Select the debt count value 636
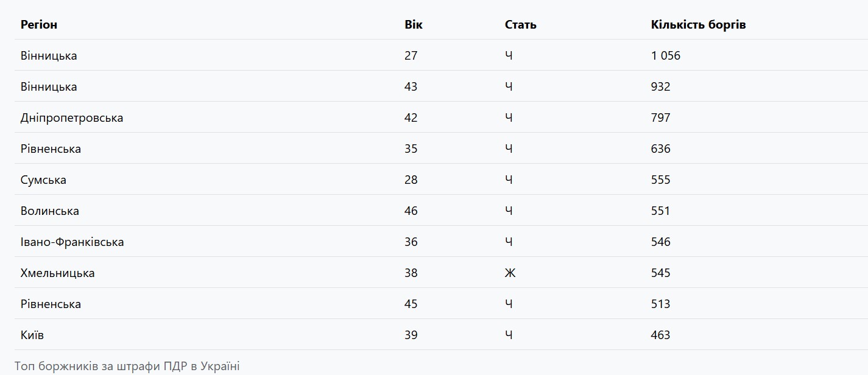Image resolution: width=868 pixels, height=375 pixels. pyautogui.click(x=660, y=149)
